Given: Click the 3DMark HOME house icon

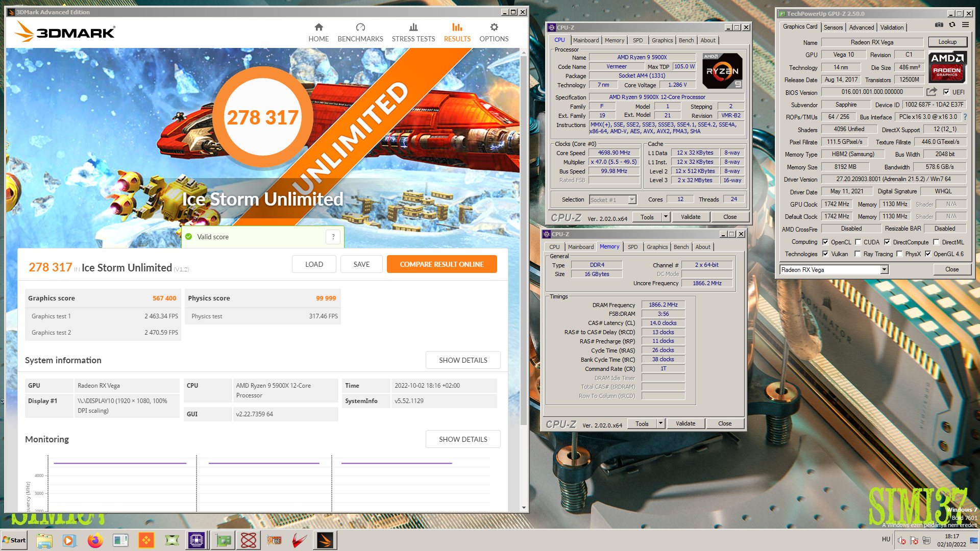Looking at the screenshot, I should pos(318,27).
